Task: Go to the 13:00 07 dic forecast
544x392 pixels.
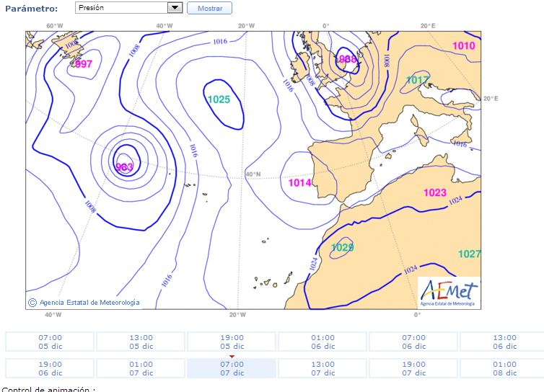Action: 323,368
